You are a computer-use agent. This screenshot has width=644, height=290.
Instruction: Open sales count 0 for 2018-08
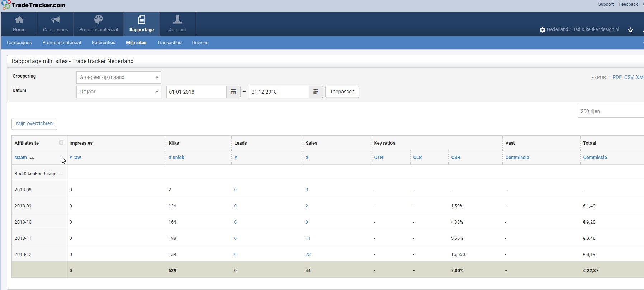coord(307,190)
